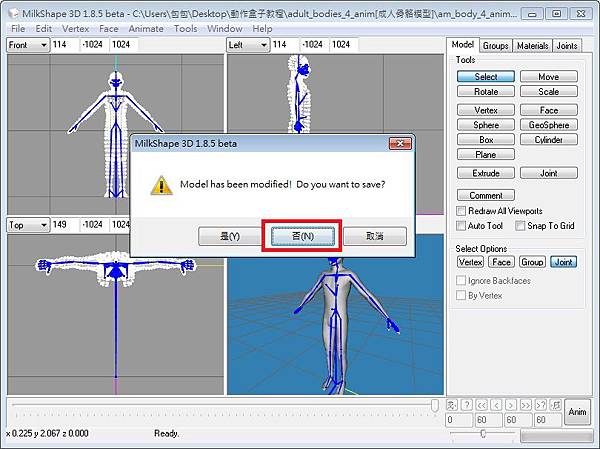Screen dimensions: 600x449
Task: Click the '?' keyframe button
Action: click(x=466, y=405)
